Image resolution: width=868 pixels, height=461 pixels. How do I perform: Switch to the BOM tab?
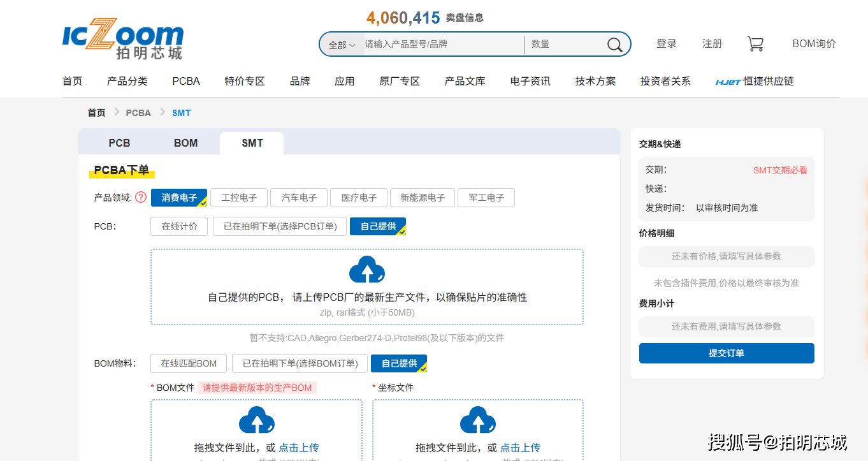click(x=185, y=143)
